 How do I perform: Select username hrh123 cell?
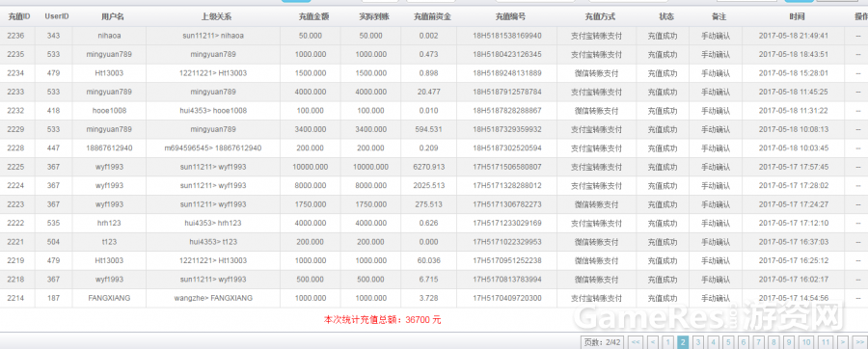click(110, 224)
